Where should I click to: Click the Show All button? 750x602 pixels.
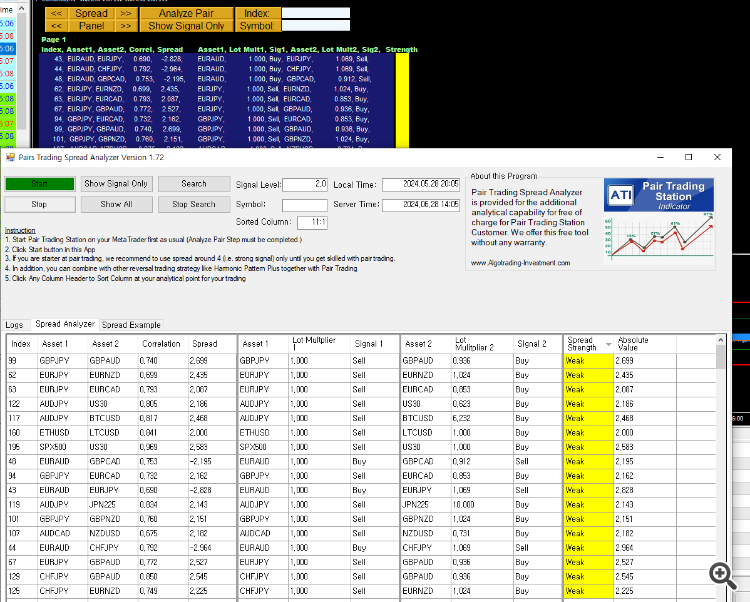click(116, 204)
